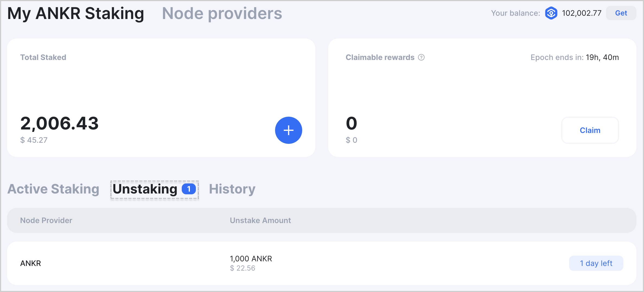
Task: Select the Unstaking tab
Action: click(155, 190)
